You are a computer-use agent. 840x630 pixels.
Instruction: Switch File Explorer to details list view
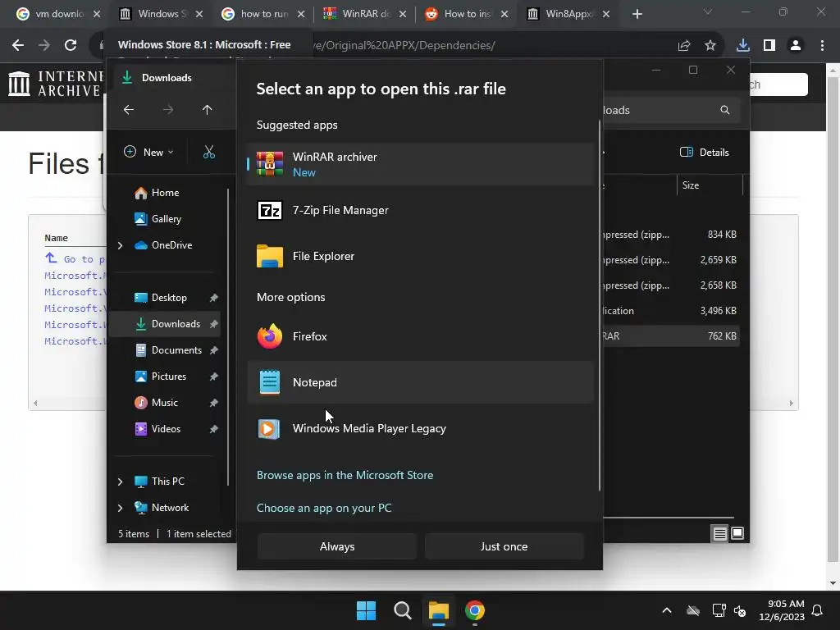coord(720,533)
